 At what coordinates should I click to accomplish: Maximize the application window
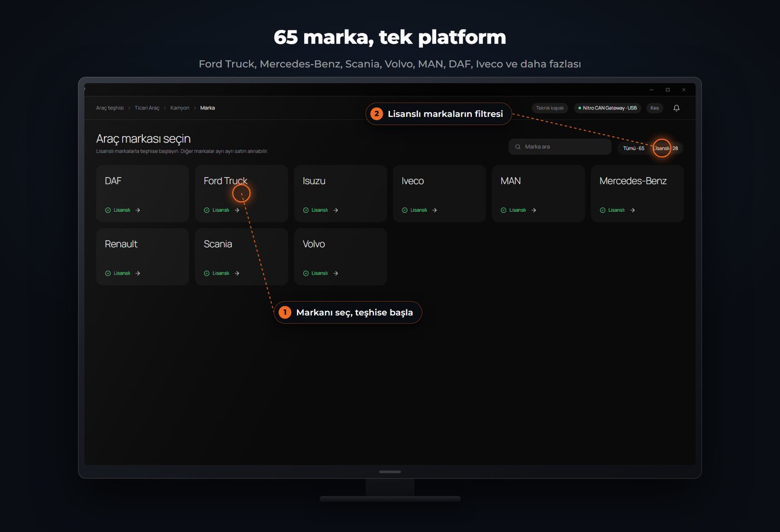(667, 90)
